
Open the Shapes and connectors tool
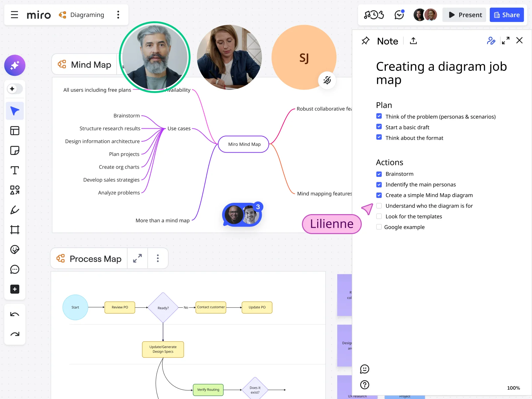tap(15, 190)
